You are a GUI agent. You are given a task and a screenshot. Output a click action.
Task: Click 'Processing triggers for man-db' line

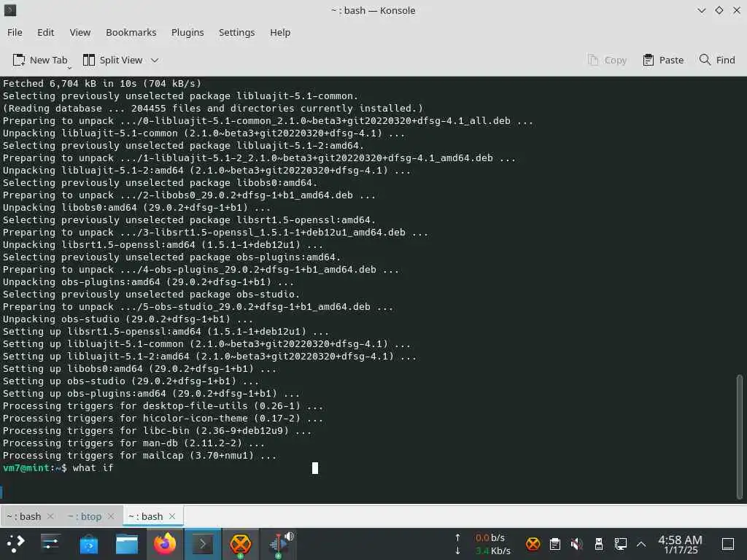tap(133, 443)
